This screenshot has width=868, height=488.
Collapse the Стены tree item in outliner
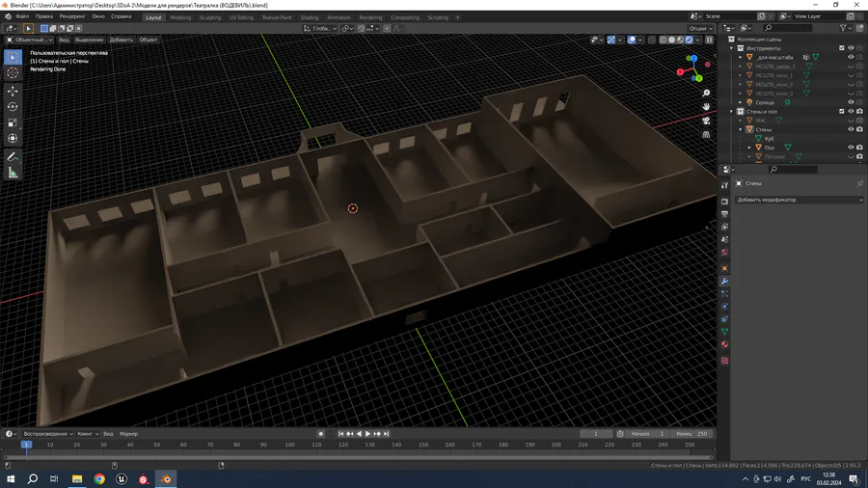741,129
